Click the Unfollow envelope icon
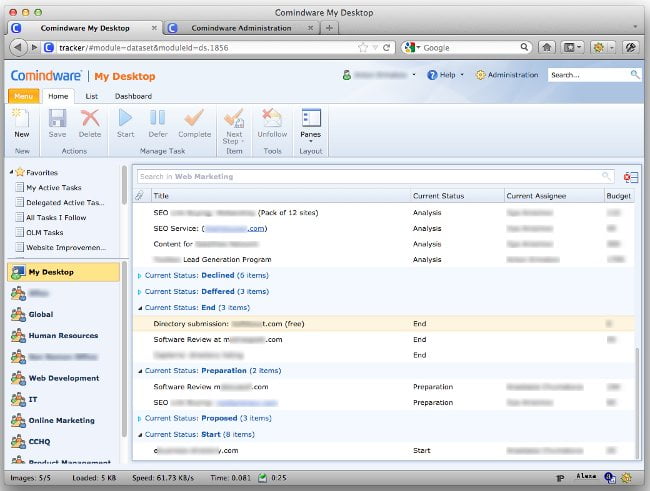 tap(272, 118)
